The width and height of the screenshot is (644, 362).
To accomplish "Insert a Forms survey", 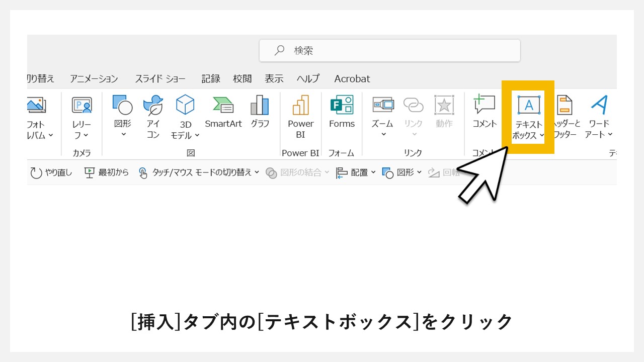I will (x=342, y=112).
